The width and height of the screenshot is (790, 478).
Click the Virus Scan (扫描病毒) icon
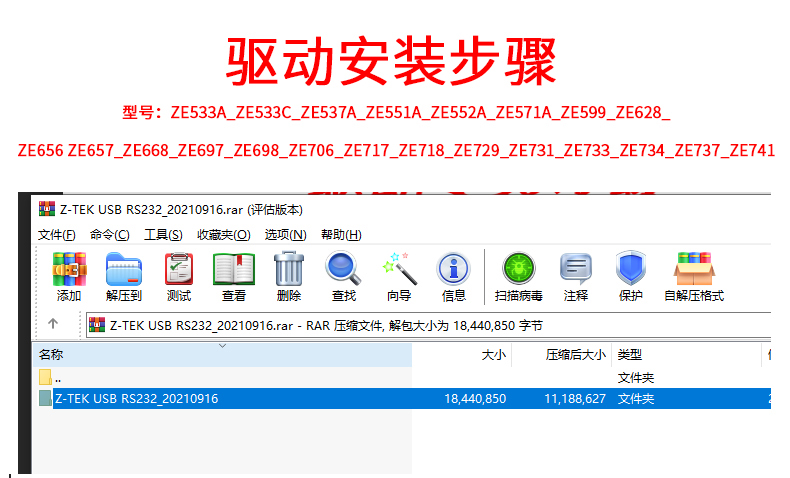click(x=518, y=269)
